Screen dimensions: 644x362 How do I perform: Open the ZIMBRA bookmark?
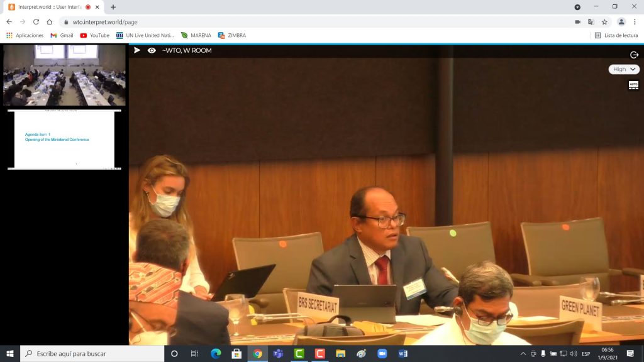click(231, 35)
